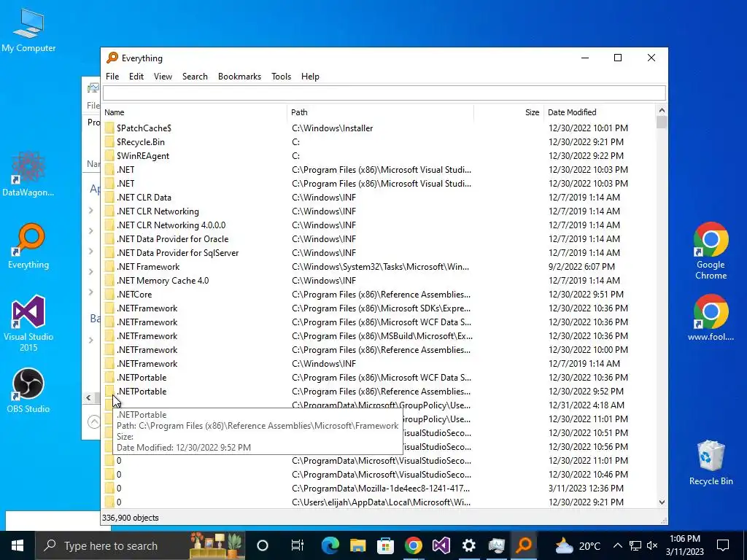This screenshot has width=747, height=560.
Task: Click the Everything magnifier icon in title bar
Action: point(112,58)
